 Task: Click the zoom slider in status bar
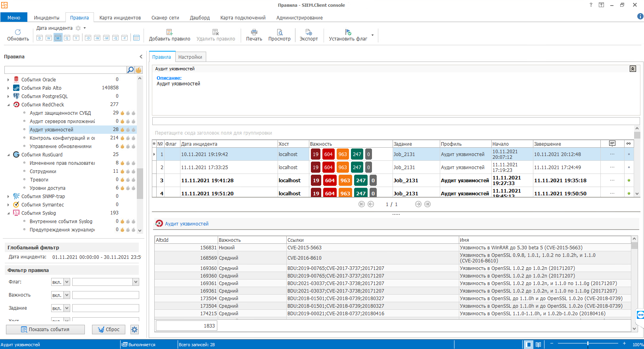coord(588,343)
